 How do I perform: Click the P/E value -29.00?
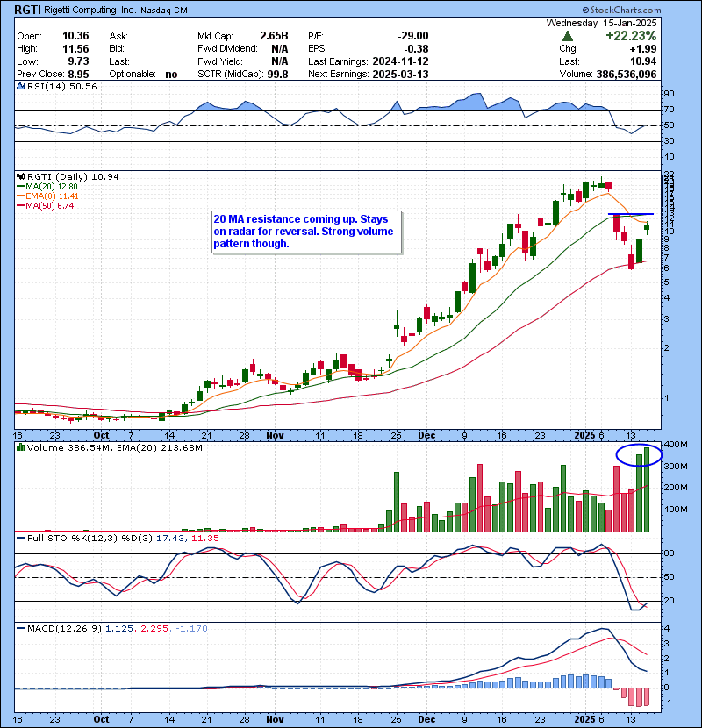pyautogui.click(x=413, y=36)
